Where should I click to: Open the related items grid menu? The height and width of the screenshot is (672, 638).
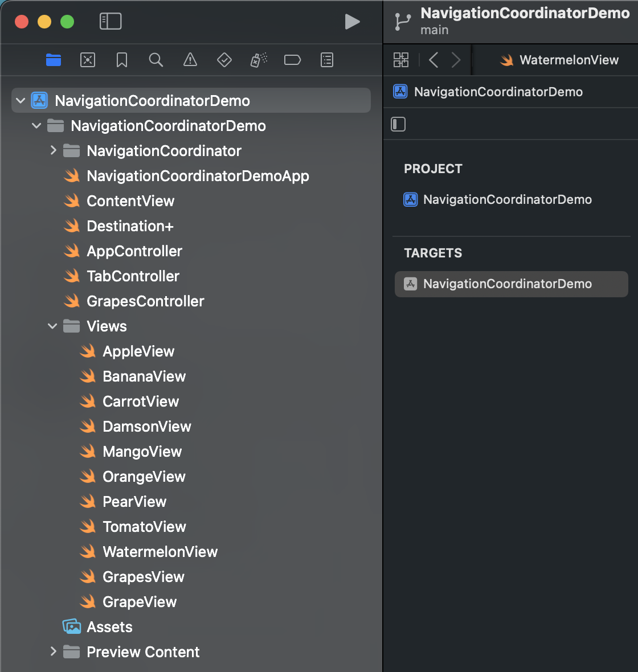point(401,60)
